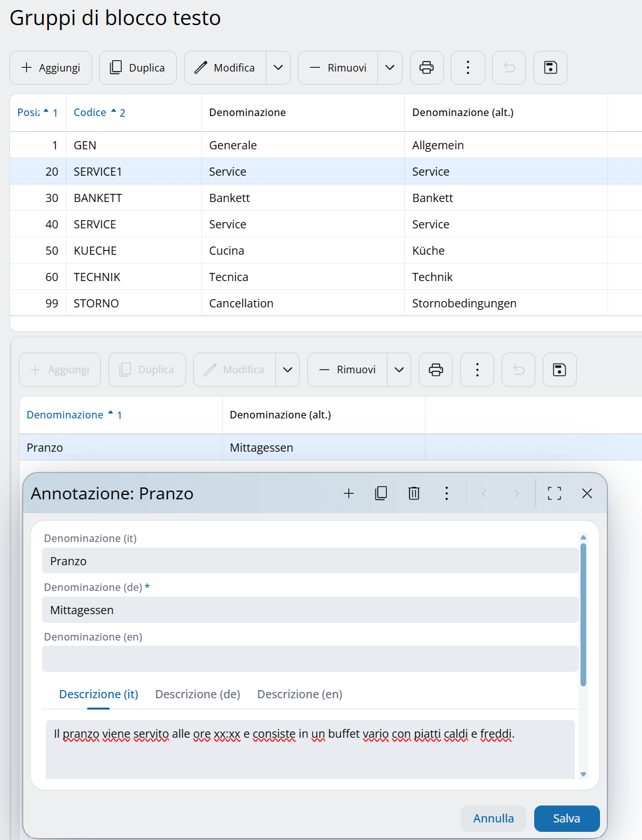Switch to the Descrizione (en) tab

tap(300, 694)
